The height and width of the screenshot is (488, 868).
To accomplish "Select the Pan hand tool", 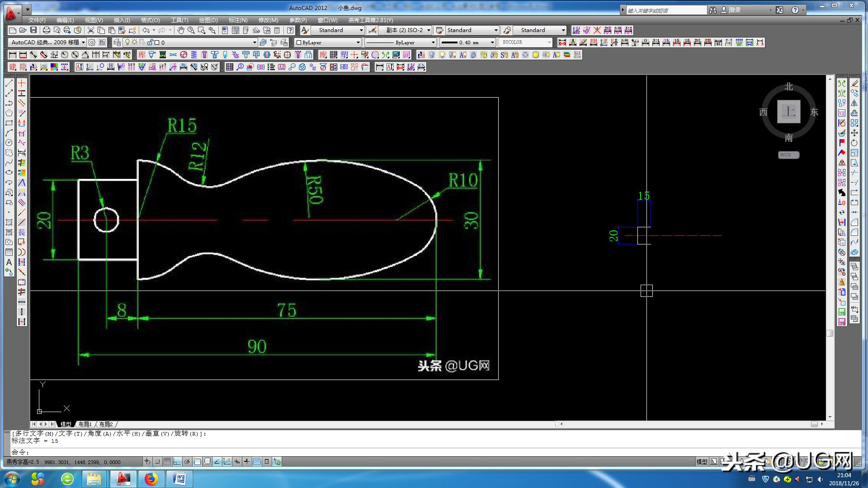I will 181,30.
